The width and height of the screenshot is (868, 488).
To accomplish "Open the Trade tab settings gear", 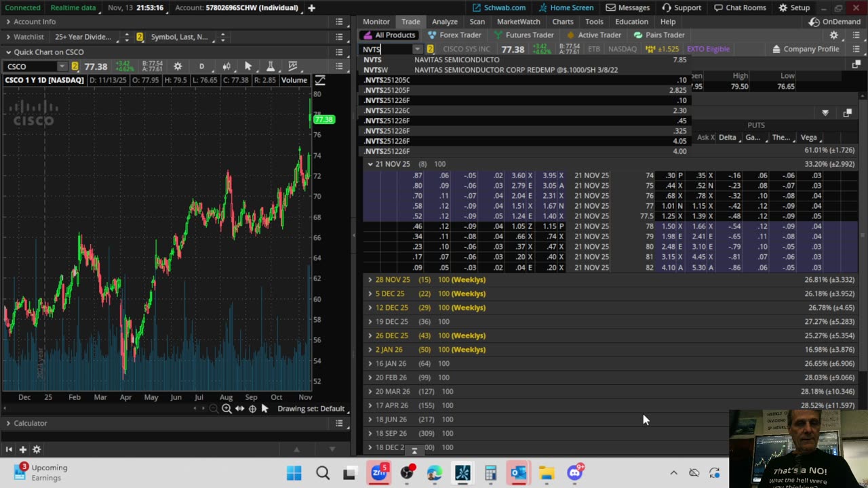I will [x=833, y=35].
